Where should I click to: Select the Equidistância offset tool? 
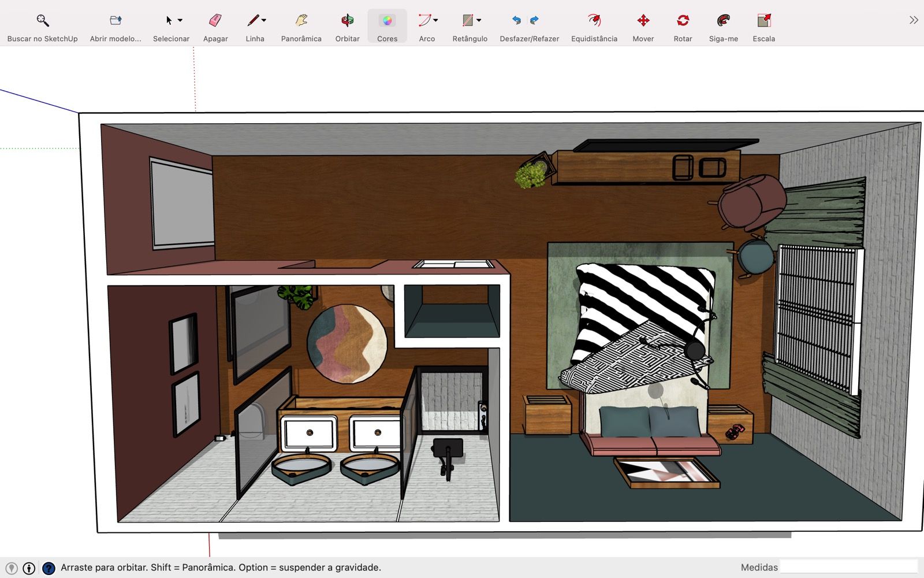[x=594, y=21]
